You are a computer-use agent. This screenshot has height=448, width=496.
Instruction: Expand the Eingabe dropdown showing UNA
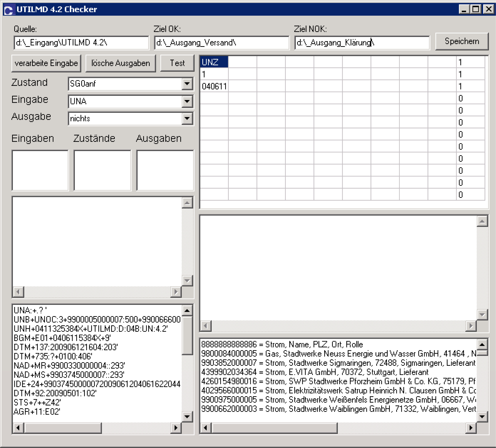point(187,101)
